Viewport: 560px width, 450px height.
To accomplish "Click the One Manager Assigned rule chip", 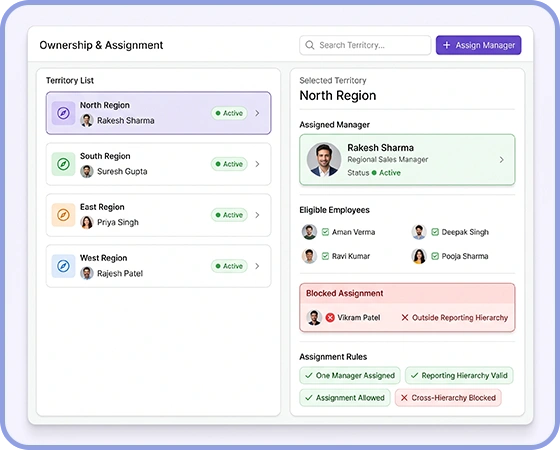I will pyautogui.click(x=350, y=375).
